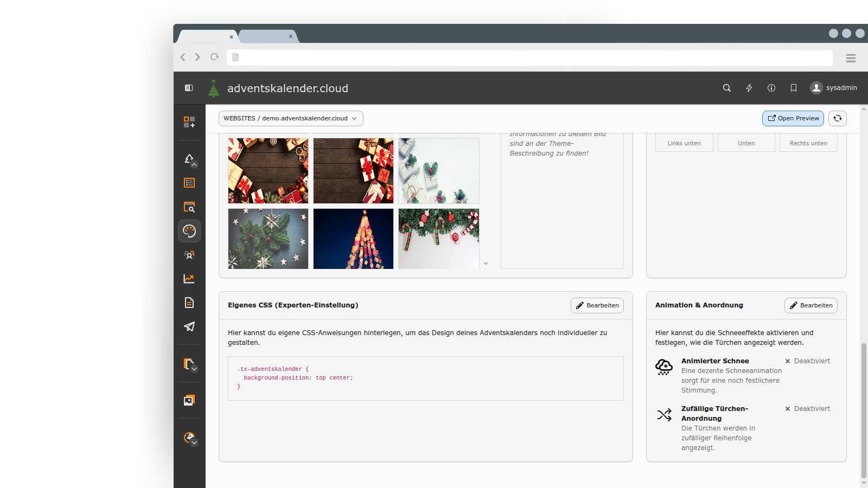Click the browser reload button
868x488 pixels.
(215, 57)
